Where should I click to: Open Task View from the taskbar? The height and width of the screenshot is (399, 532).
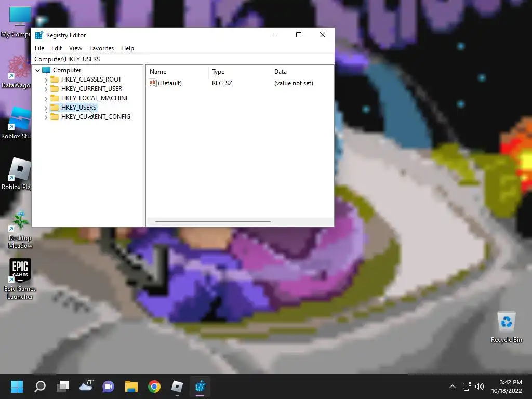tap(63, 387)
